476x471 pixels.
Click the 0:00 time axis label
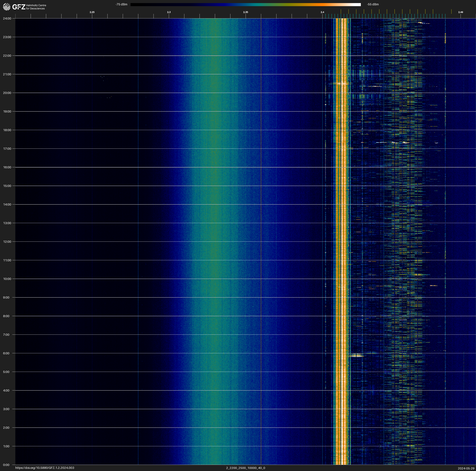click(x=6, y=465)
